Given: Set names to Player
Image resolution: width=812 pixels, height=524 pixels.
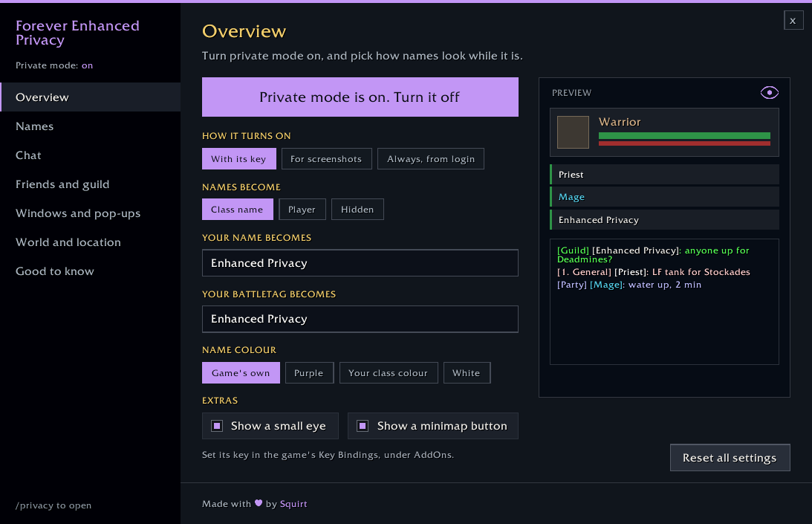Looking at the screenshot, I should [x=302, y=210].
